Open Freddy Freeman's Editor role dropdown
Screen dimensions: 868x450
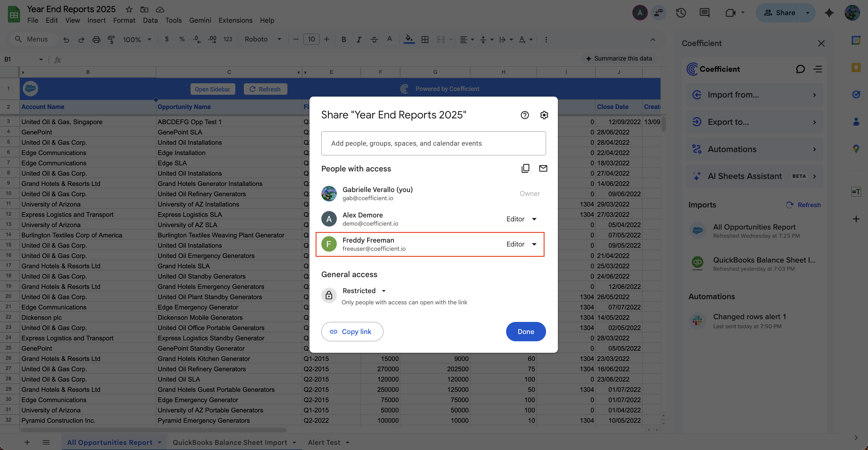(521, 244)
